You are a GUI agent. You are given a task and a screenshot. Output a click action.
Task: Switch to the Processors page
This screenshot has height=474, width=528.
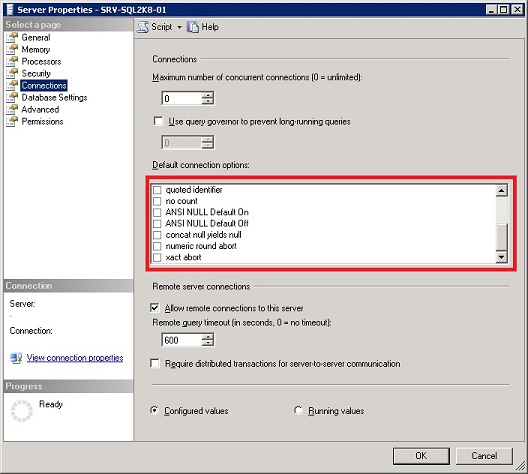41,61
